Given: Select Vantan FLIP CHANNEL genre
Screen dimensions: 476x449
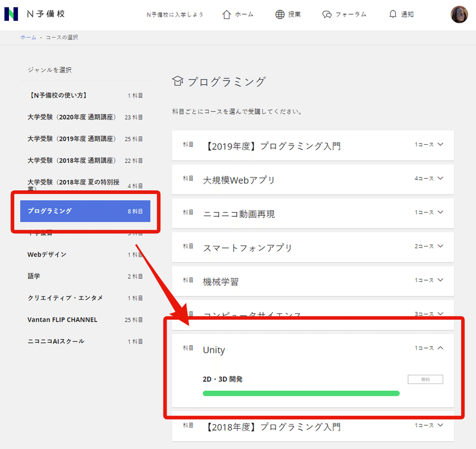Looking at the screenshot, I should (85, 320).
